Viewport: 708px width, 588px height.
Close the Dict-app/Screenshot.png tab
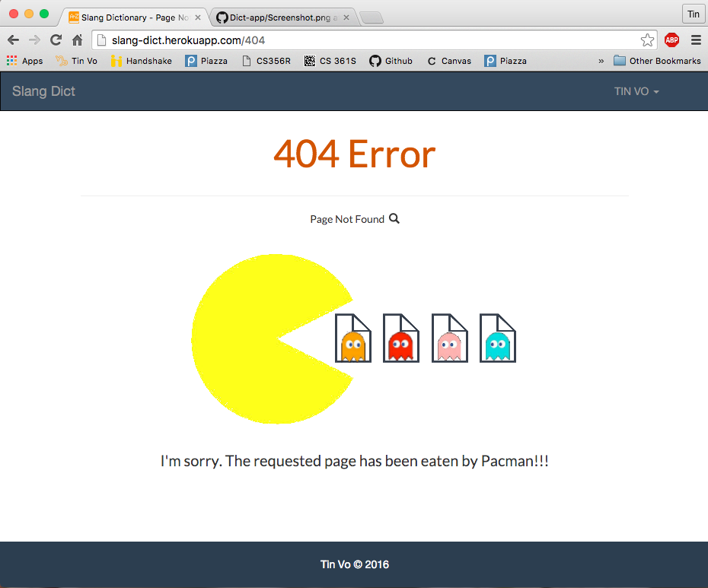(346, 17)
